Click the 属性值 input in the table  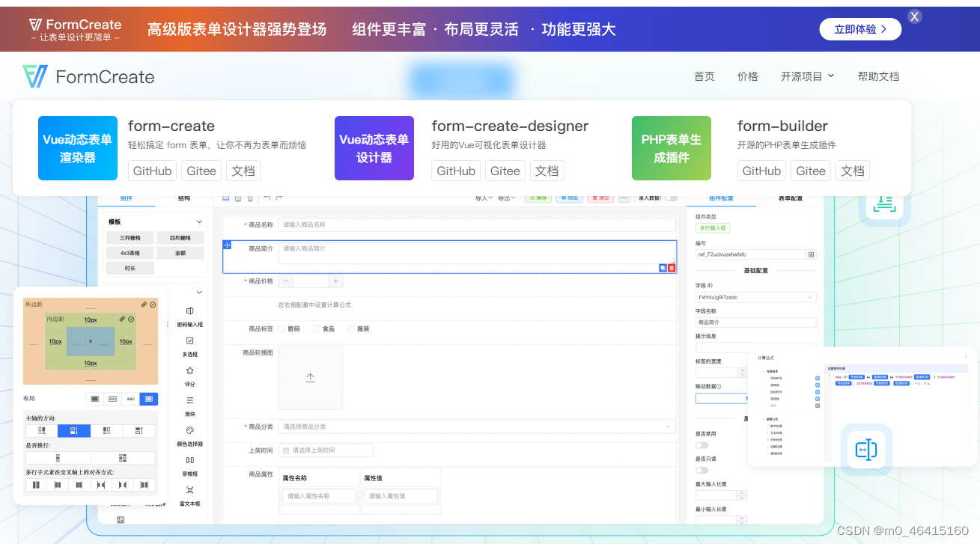click(401, 496)
